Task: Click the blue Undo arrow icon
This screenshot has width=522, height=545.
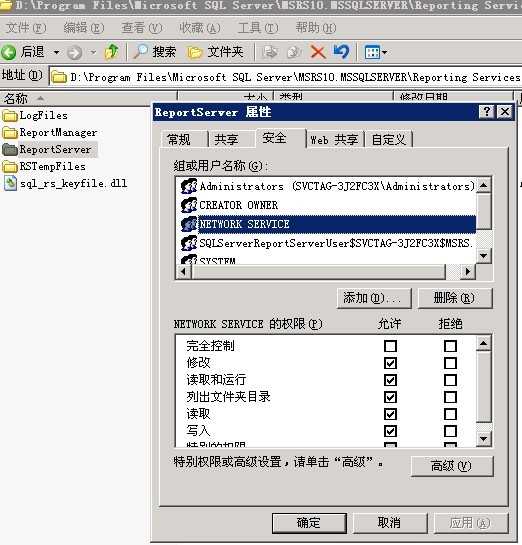Action: 341,51
